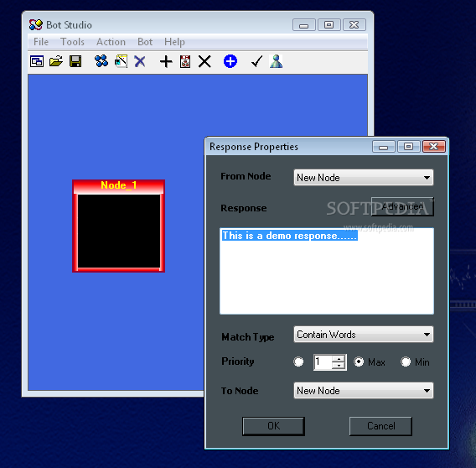
Task: Click the checkmark validate icon
Action: [x=256, y=62]
